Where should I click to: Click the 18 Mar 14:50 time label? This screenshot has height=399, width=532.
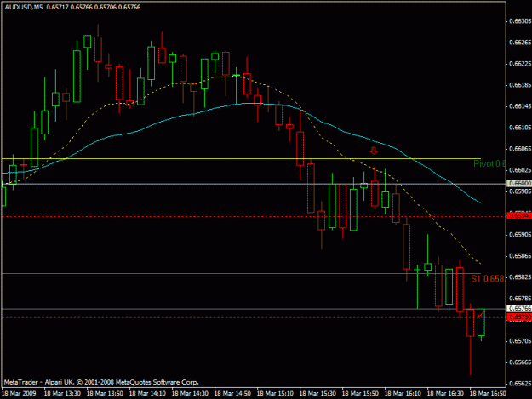[x=232, y=394]
